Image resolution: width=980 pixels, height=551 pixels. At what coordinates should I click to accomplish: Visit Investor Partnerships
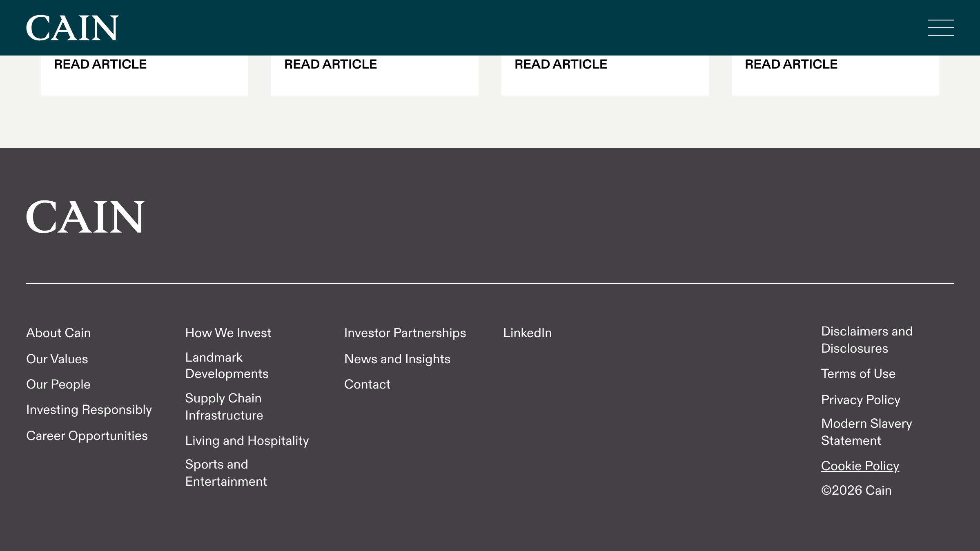405,333
